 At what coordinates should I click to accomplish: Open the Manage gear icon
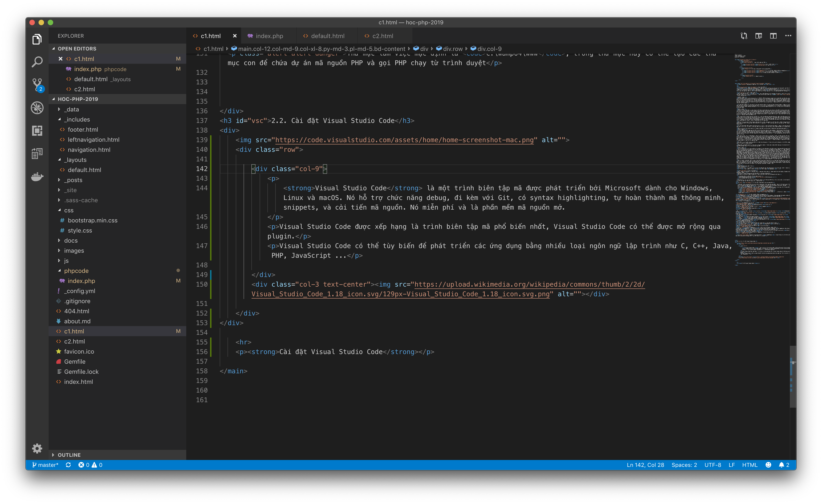coord(37,448)
